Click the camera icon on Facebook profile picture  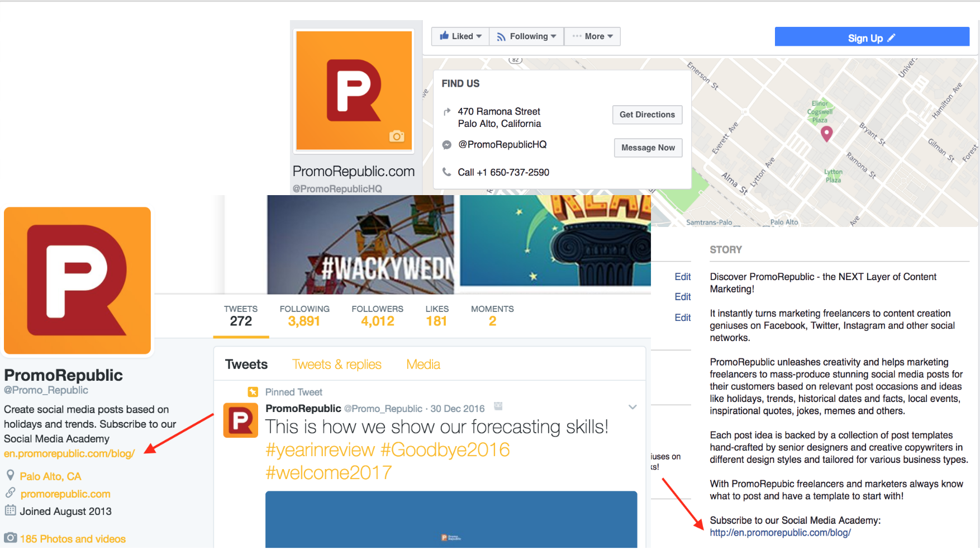(397, 136)
